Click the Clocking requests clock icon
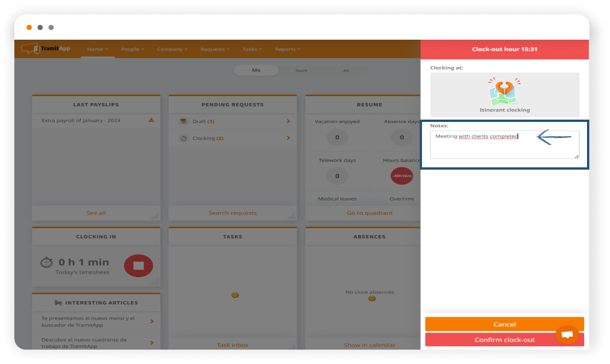 pos(183,138)
